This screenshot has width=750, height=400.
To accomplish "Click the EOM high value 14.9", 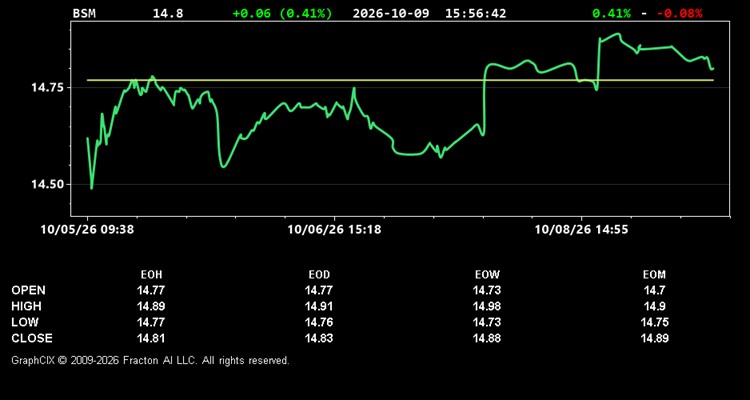I will [x=654, y=306].
